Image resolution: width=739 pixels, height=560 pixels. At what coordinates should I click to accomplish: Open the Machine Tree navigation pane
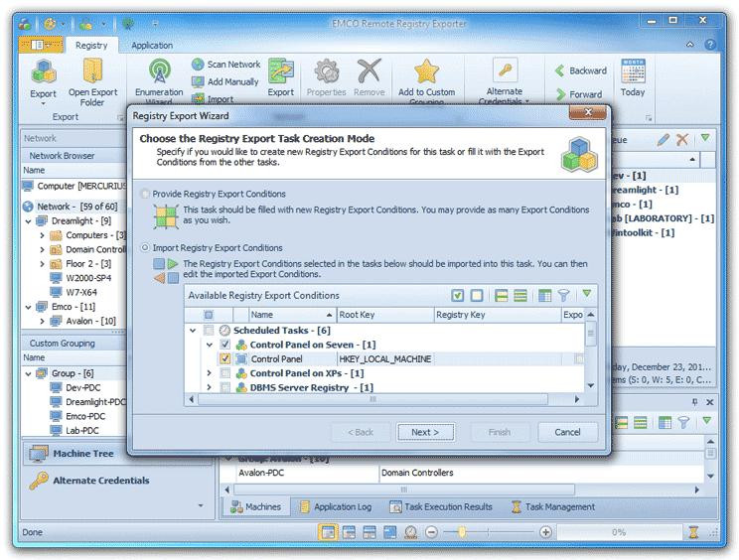click(x=116, y=454)
